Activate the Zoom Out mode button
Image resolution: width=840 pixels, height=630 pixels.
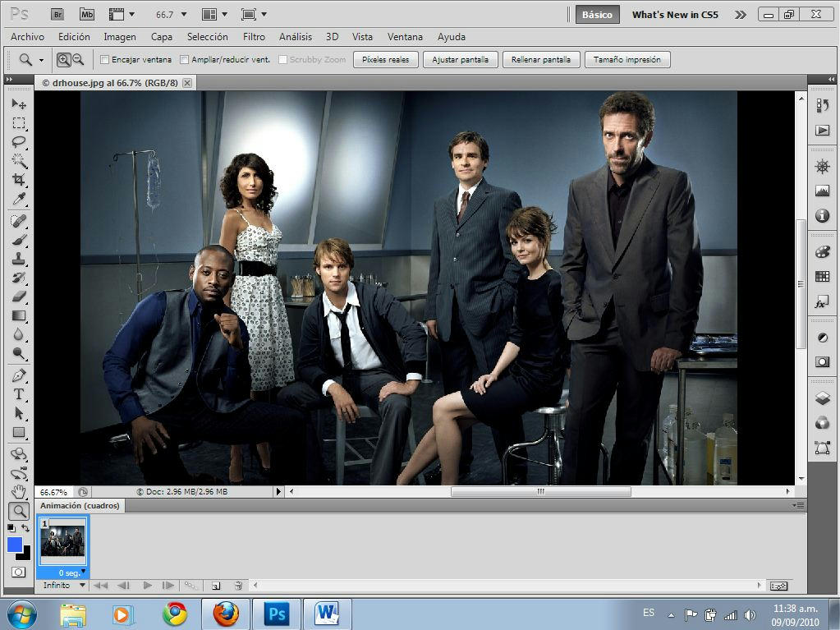78,59
